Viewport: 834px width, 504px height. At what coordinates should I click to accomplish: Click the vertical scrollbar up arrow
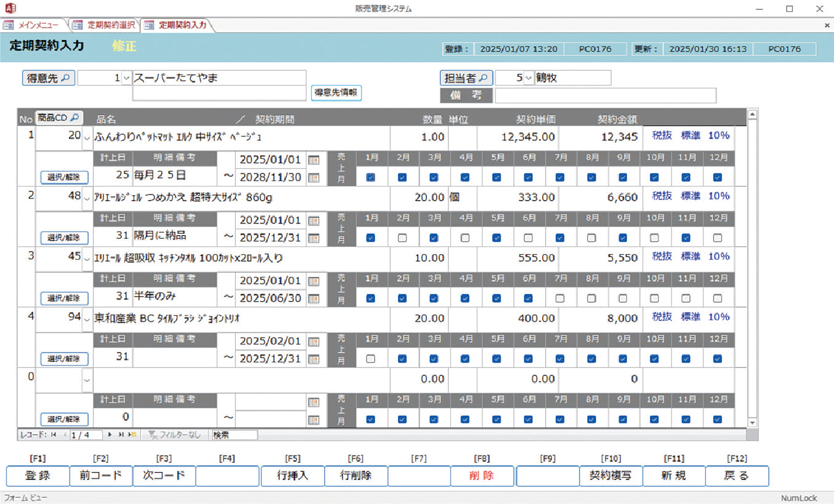point(751,114)
